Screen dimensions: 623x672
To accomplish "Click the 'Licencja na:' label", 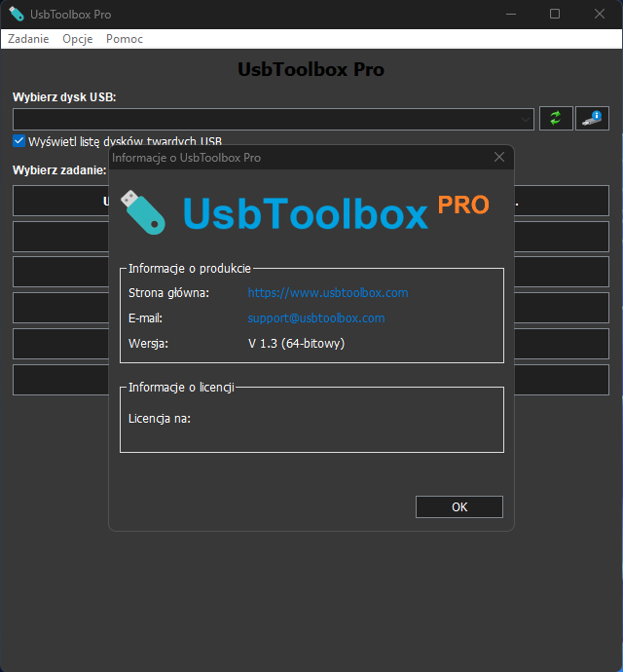I will 160,418.
